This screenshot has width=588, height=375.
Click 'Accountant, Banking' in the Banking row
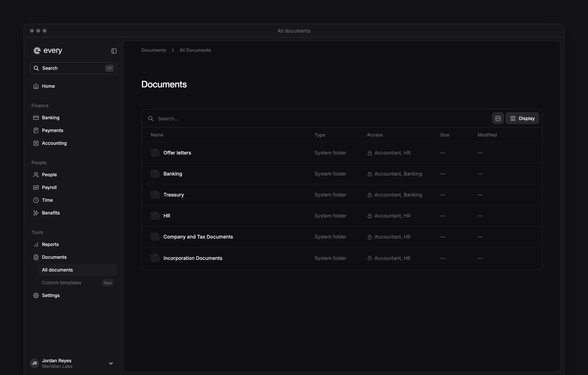pyautogui.click(x=398, y=174)
